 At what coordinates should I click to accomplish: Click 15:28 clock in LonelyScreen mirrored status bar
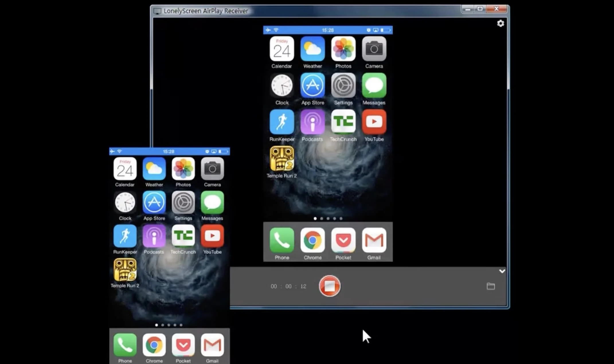click(328, 30)
